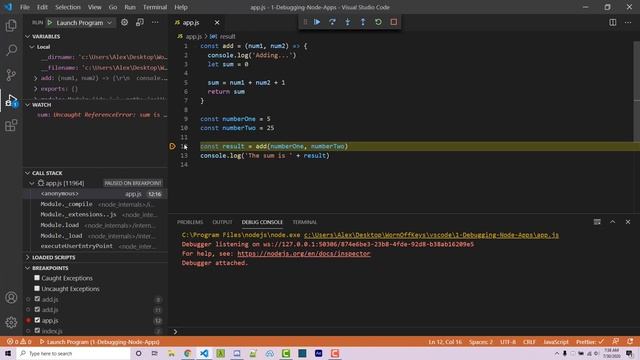Open the Debug Console icon in Run header
This screenshot has width=640, height=360.
(140, 22)
